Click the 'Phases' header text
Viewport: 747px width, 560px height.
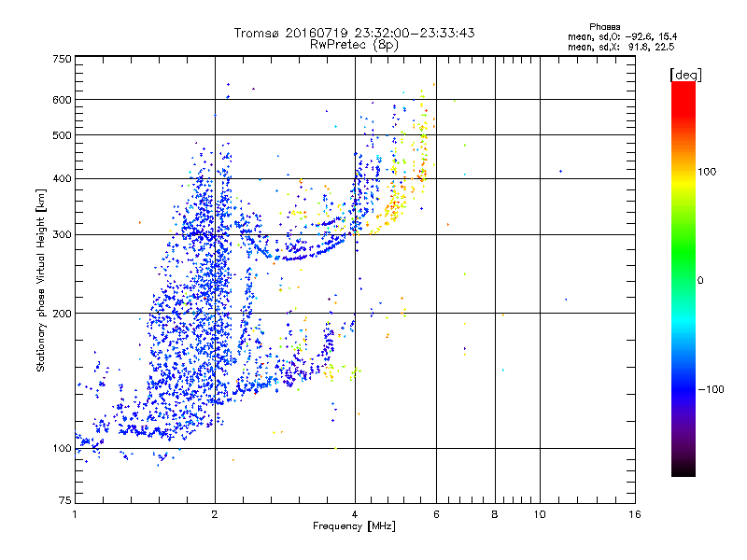click(604, 27)
